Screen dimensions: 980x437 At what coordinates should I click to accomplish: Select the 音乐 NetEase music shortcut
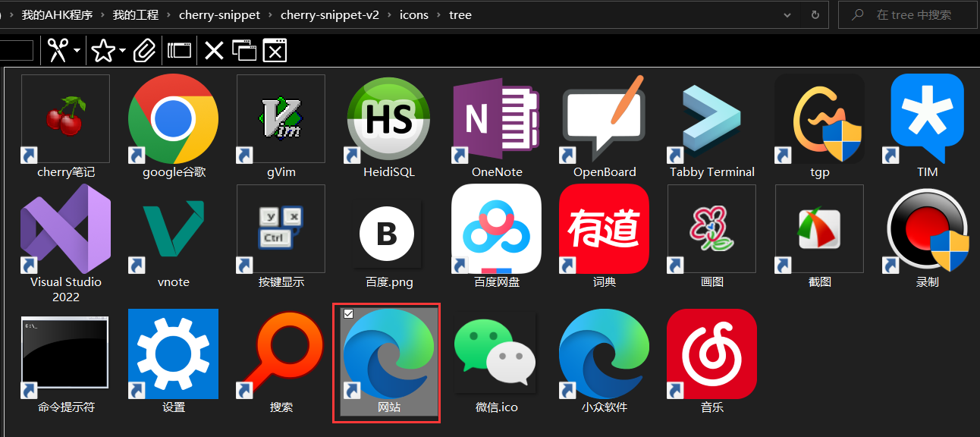coord(712,354)
